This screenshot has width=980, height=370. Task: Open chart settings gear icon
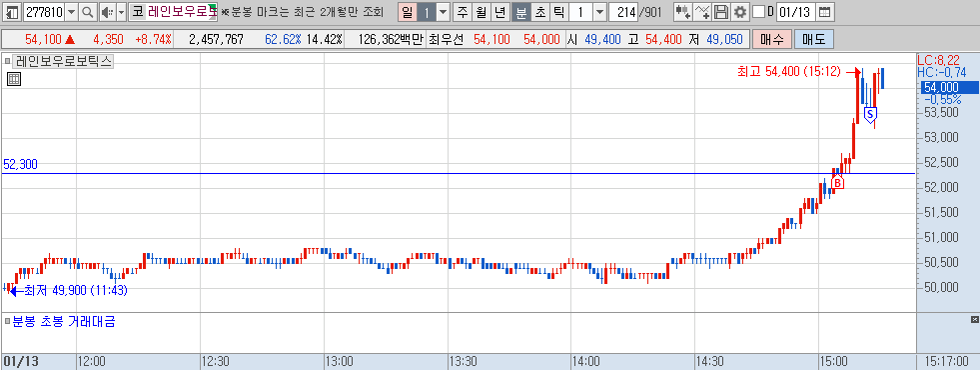coord(740,11)
